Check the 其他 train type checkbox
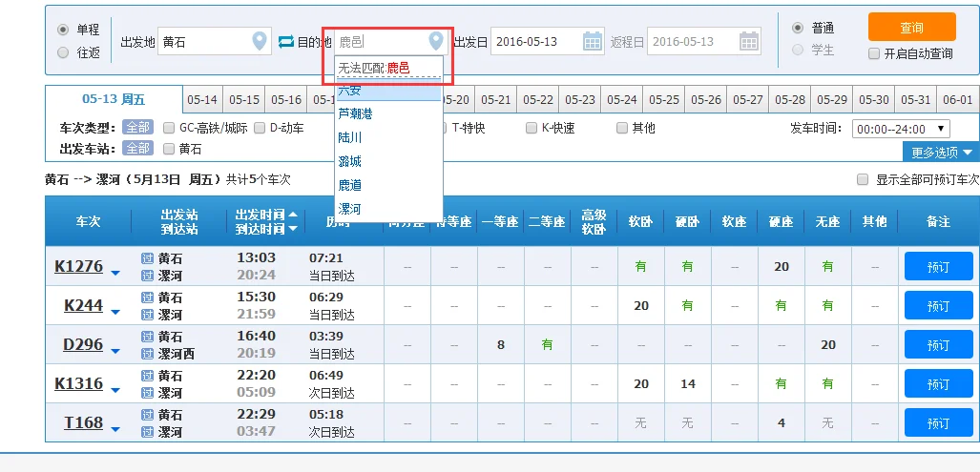 [x=622, y=128]
